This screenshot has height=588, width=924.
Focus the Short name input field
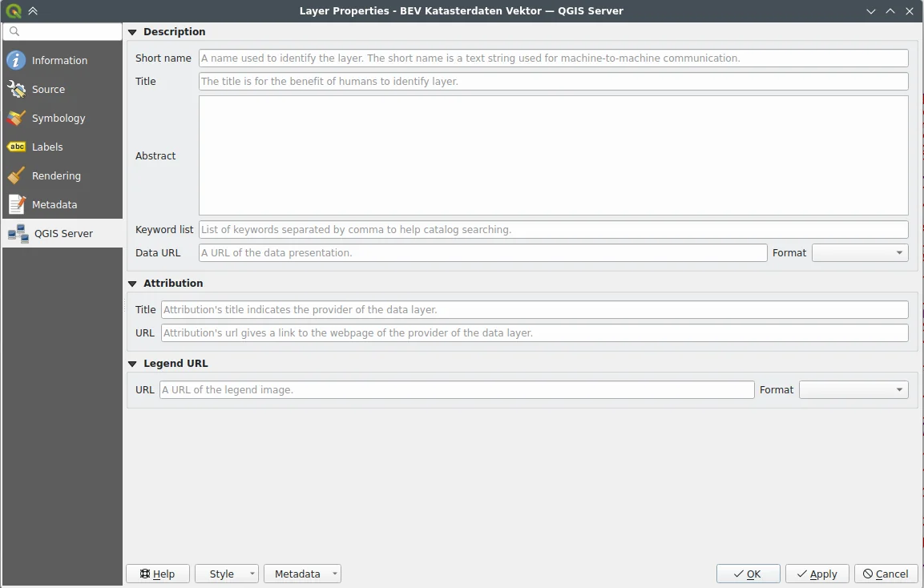tap(553, 58)
